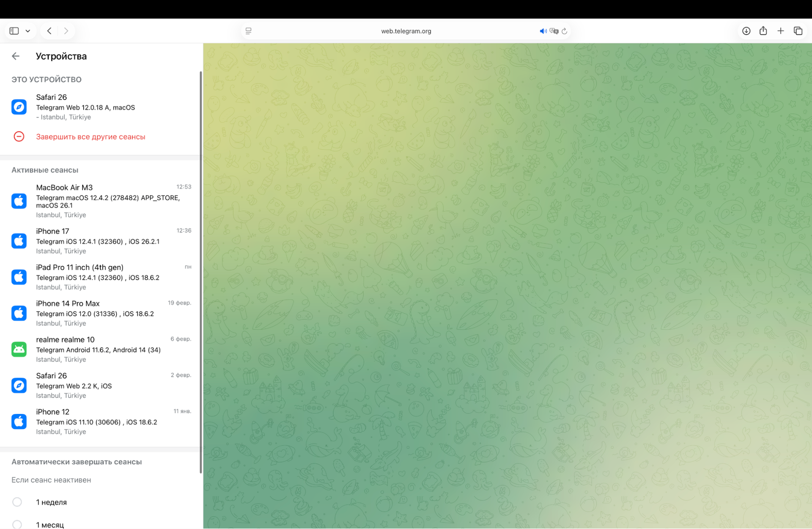The height and width of the screenshot is (529, 812).
Task: Show Safari downloads
Action: [746, 31]
